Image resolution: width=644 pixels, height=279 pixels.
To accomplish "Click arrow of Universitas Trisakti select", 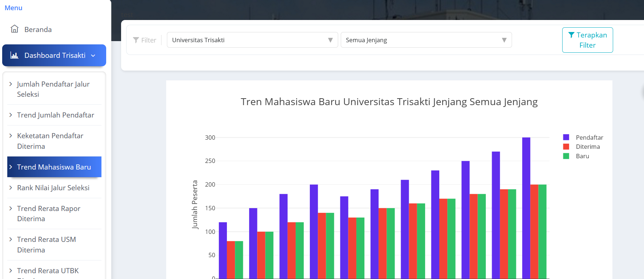I will point(330,40).
